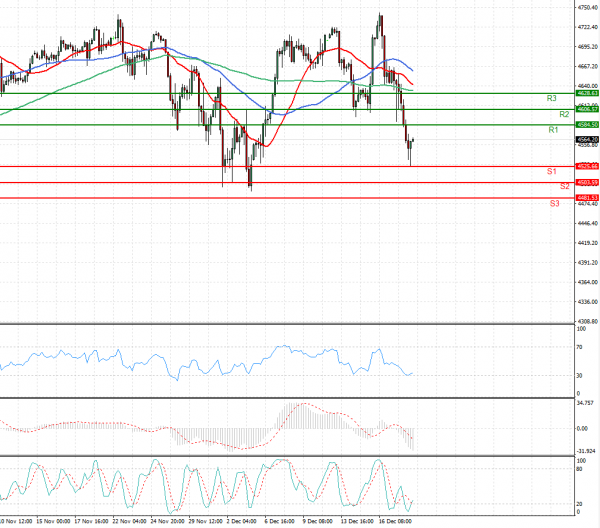Click the 4722.40 price axis value
The width and height of the screenshot is (600, 528).
(x=588, y=27)
